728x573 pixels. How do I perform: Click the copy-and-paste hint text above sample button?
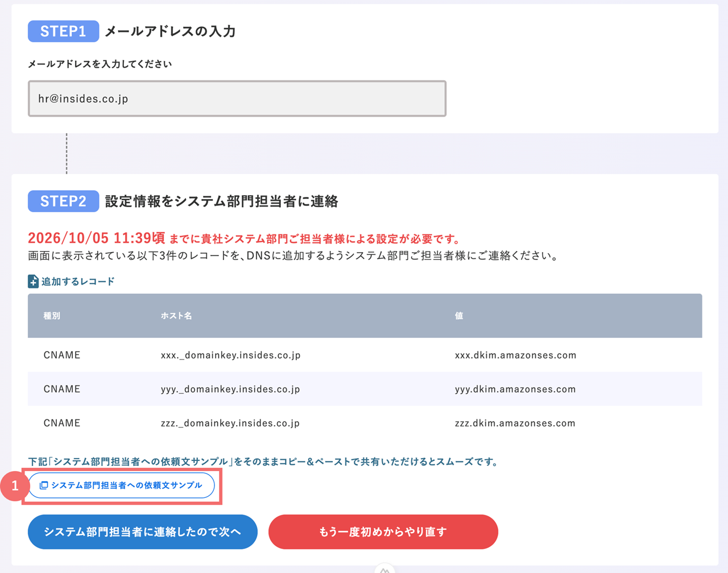(263, 461)
